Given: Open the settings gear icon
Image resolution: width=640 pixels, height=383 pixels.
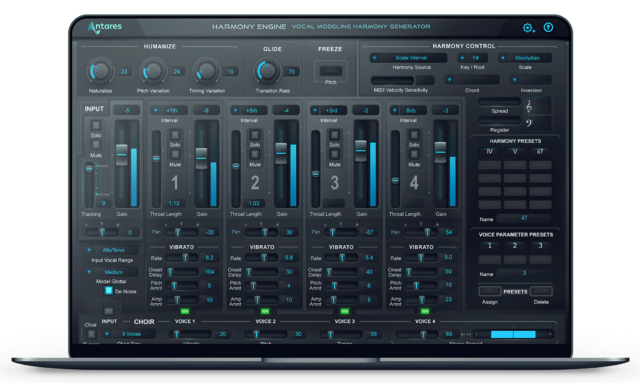Looking at the screenshot, I should (x=528, y=28).
